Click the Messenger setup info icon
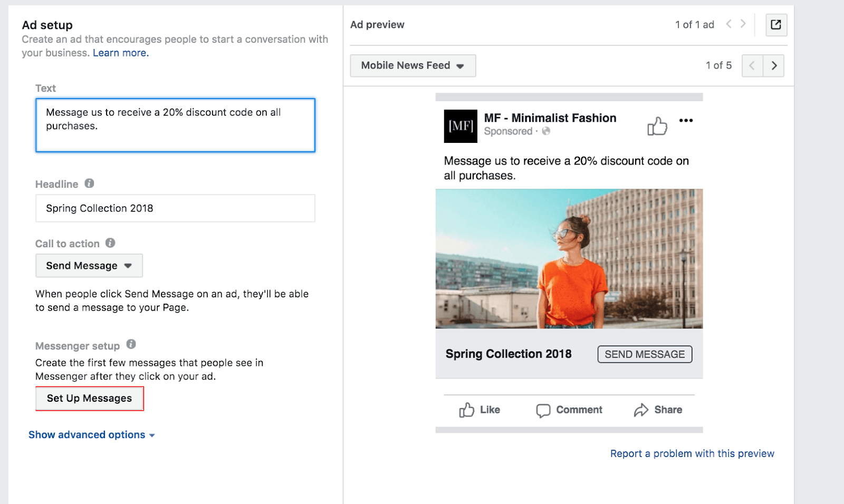 131,345
